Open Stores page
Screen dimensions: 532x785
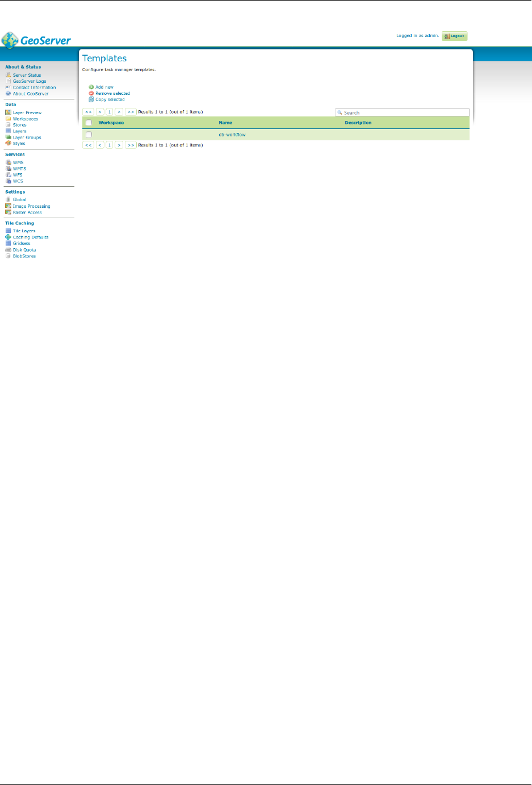coord(20,125)
